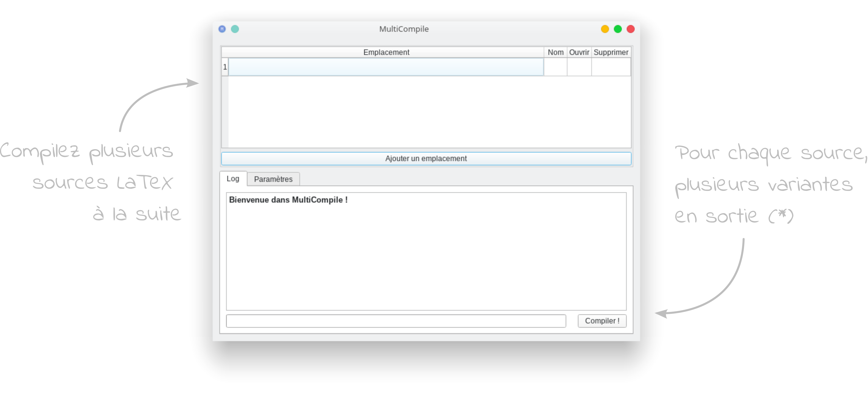Select row 1 header in table
This screenshot has height=393, width=868.
(x=225, y=67)
